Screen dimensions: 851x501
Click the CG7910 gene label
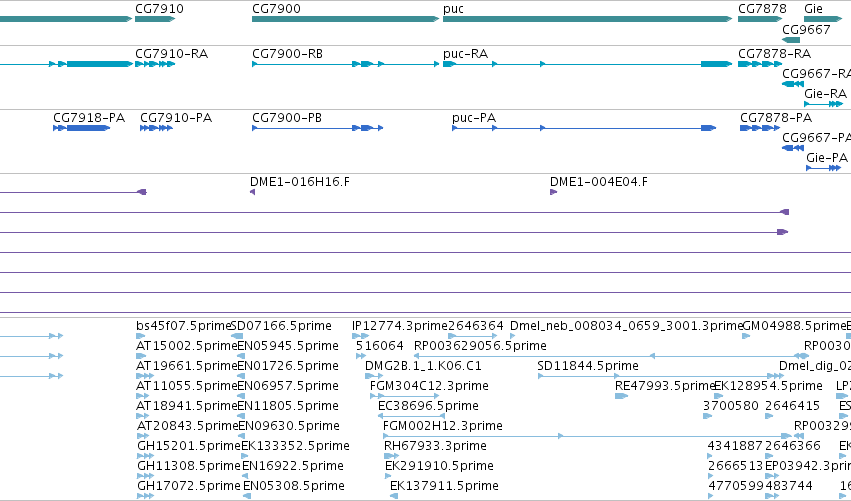click(x=159, y=9)
